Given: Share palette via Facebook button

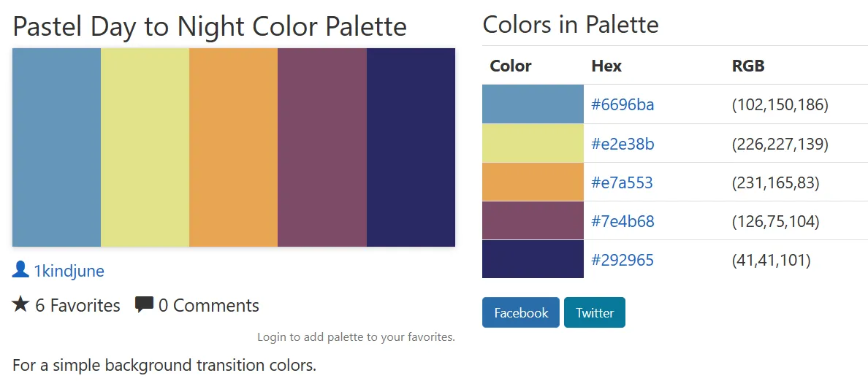Looking at the screenshot, I should pos(520,312).
